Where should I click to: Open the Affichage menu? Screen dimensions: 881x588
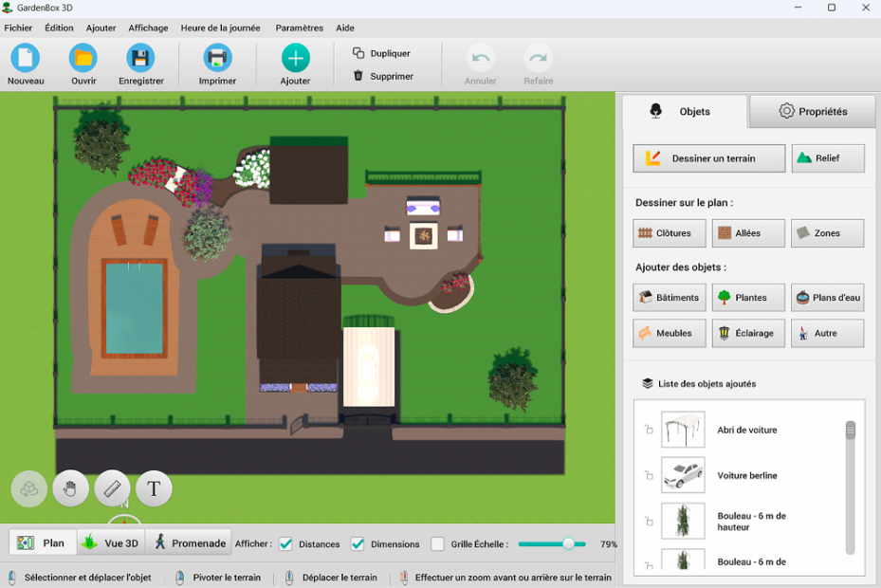(x=148, y=28)
